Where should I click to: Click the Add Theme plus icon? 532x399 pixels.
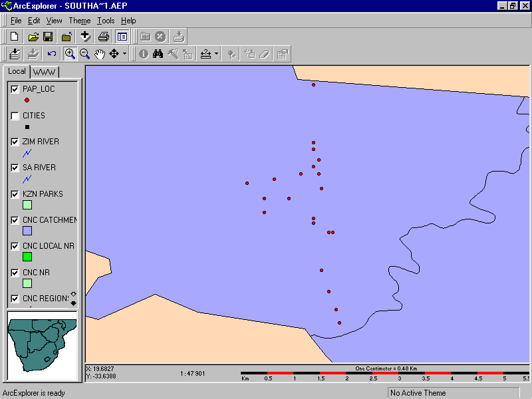(85, 37)
